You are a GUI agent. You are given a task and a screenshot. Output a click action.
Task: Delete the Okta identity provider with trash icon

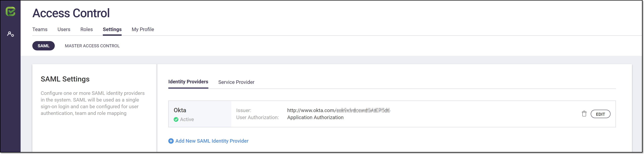[584, 114]
